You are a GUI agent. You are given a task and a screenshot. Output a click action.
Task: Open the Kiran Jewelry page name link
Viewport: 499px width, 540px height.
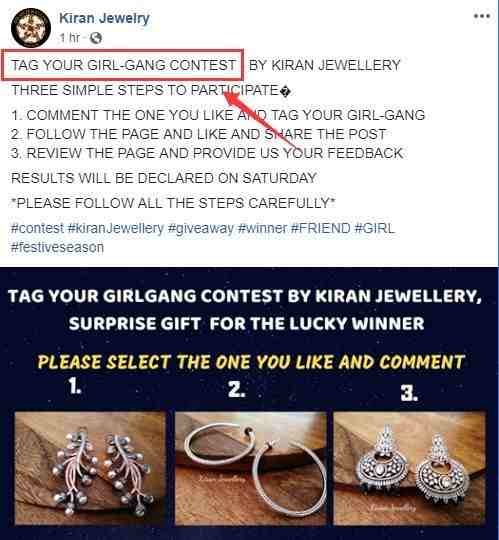pyautogui.click(x=104, y=18)
